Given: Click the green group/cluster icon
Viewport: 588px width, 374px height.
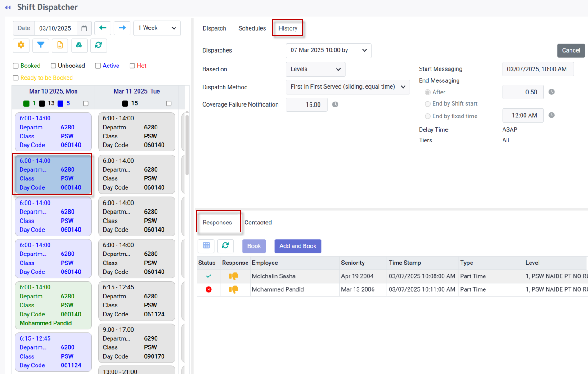Looking at the screenshot, I should pos(79,45).
